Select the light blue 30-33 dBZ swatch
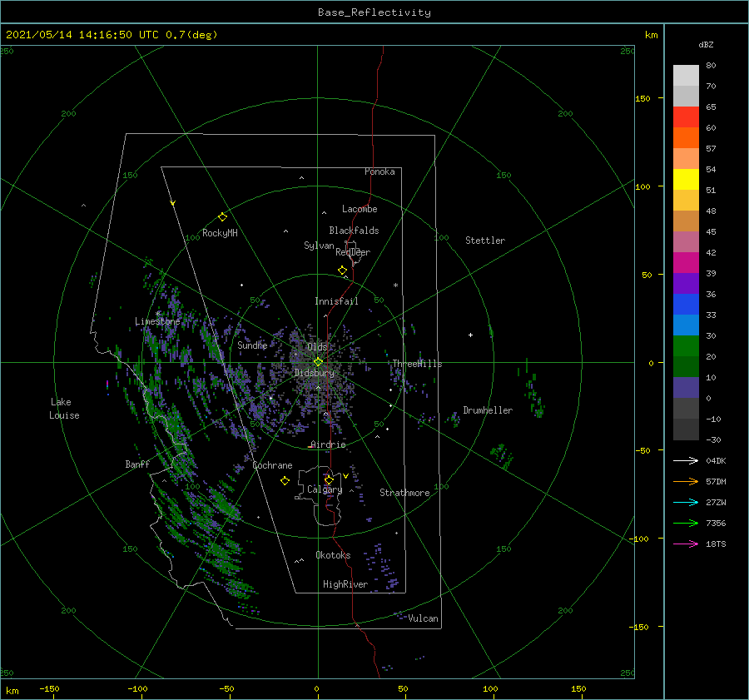The image size is (749, 700). point(686,325)
